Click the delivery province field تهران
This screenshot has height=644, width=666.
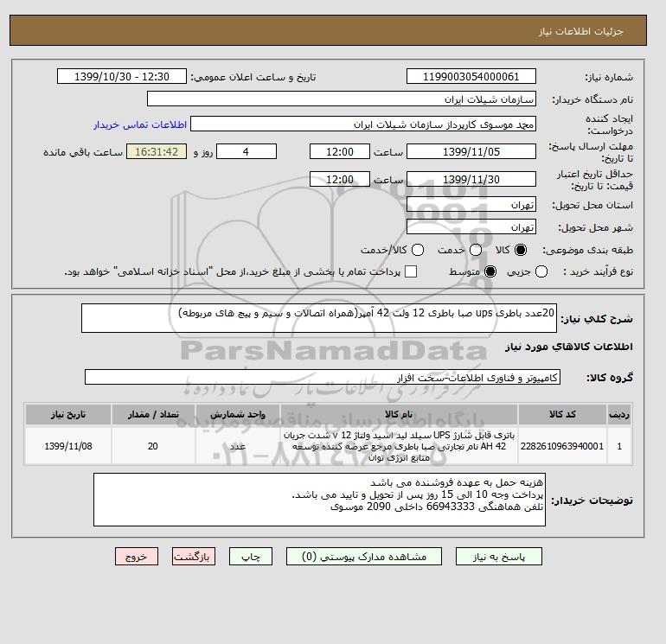tap(471, 205)
